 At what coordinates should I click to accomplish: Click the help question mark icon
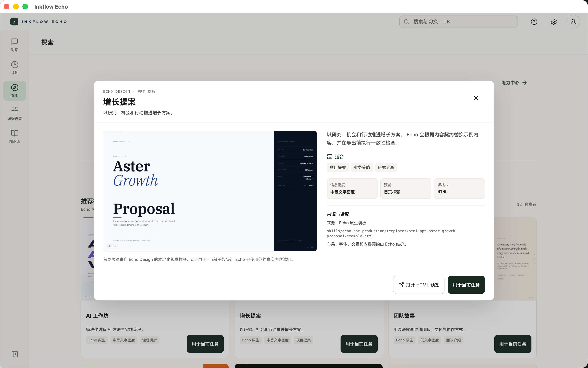click(534, 22)
